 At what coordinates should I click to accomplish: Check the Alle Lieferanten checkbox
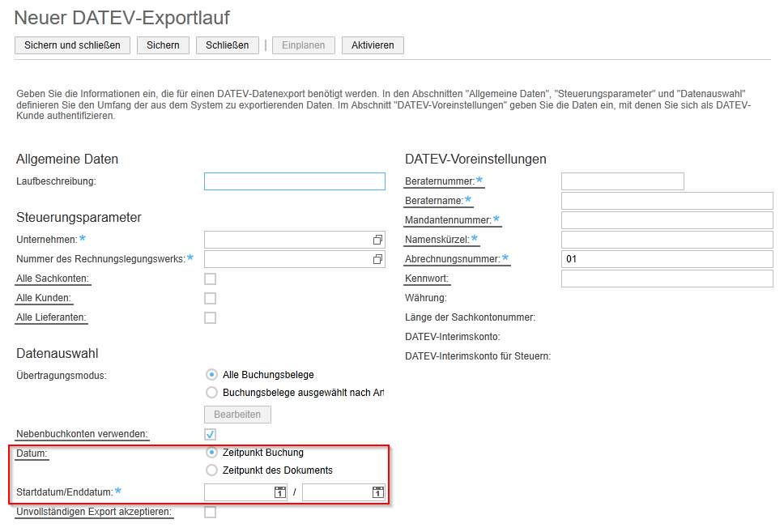(x=210, y=318)
